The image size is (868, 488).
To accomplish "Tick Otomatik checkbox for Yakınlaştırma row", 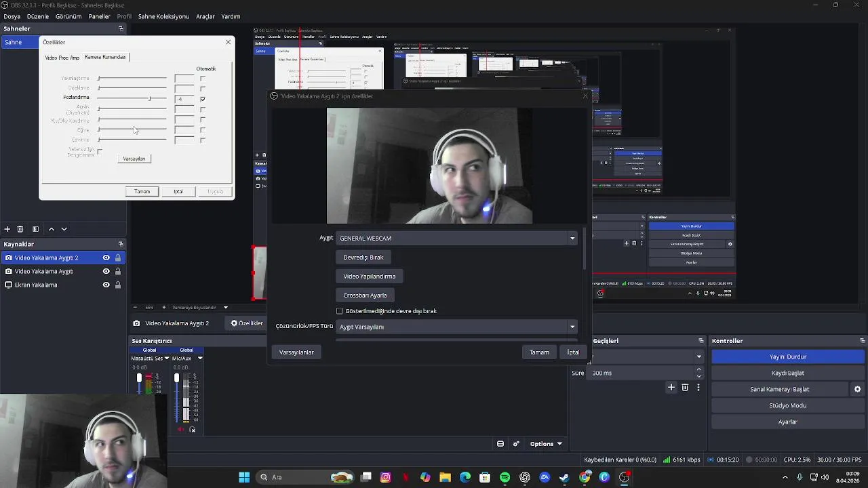I will [202, 79].
